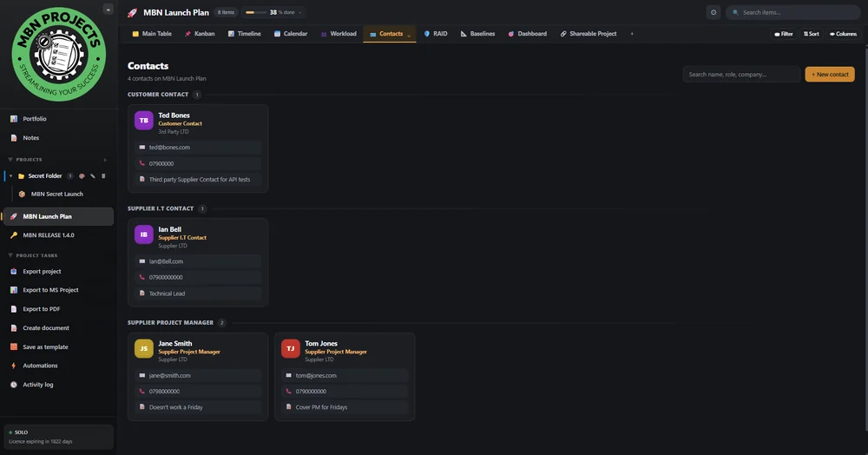
Task: Open the percent done dropdown arrow
Action: coord(300,12)
